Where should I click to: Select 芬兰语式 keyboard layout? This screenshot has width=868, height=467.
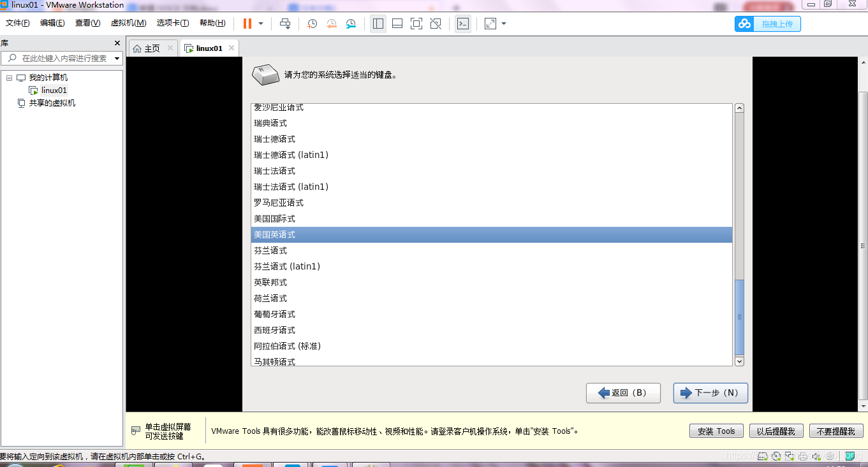pos(492,250)
